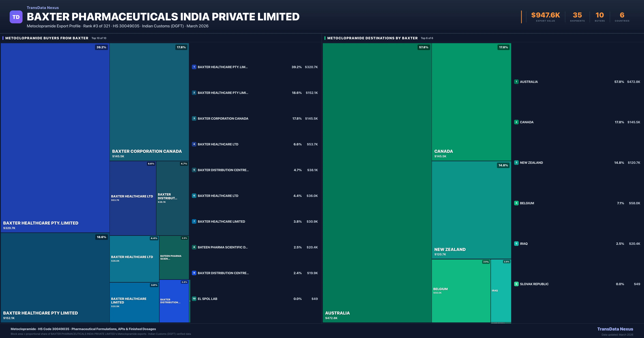Click the TD logo icon

click(16, 17)
